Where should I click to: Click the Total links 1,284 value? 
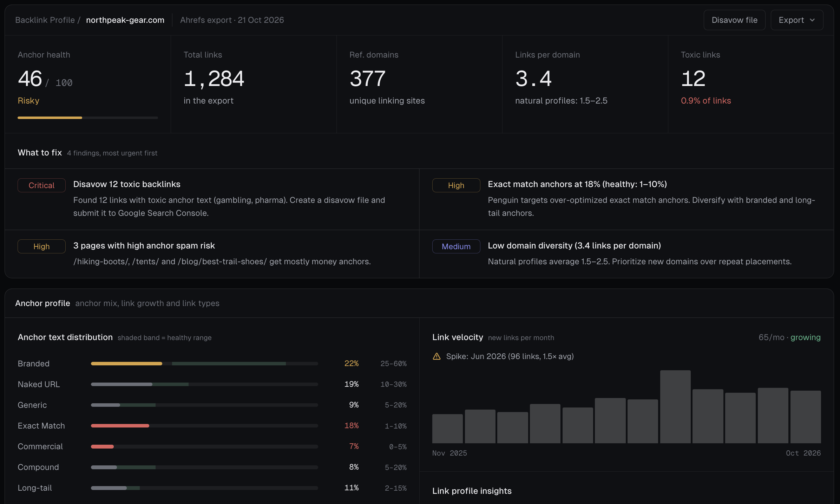214,79
